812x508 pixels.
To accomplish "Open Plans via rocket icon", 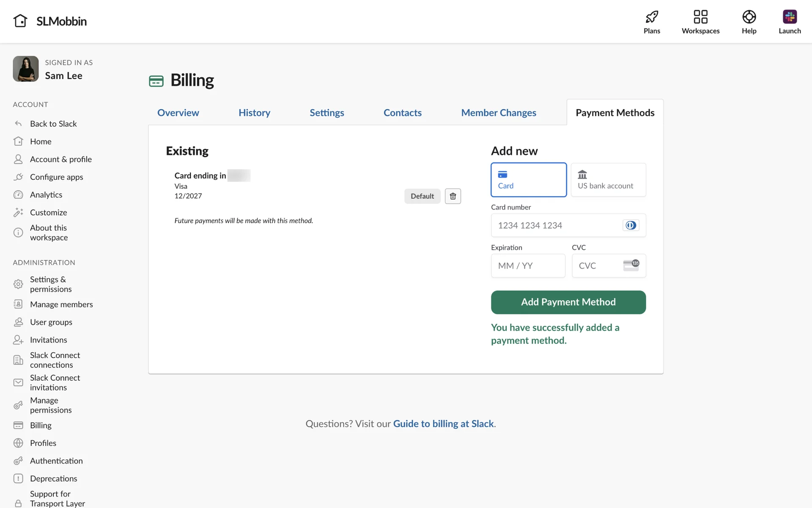I will pyautogui.click(x=652, y=17).
